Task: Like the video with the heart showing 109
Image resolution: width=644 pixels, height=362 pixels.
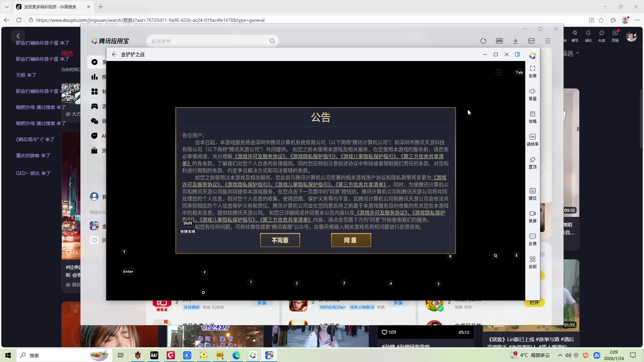Action: coord(384,332)
